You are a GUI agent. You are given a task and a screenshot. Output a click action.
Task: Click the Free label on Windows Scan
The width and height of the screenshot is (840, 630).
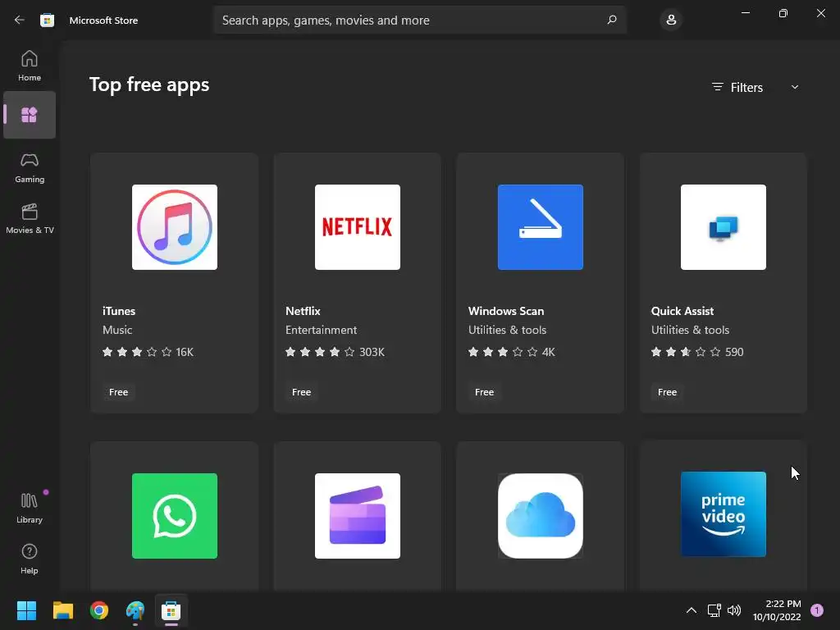pyautogui.click(x=484, y=392)
